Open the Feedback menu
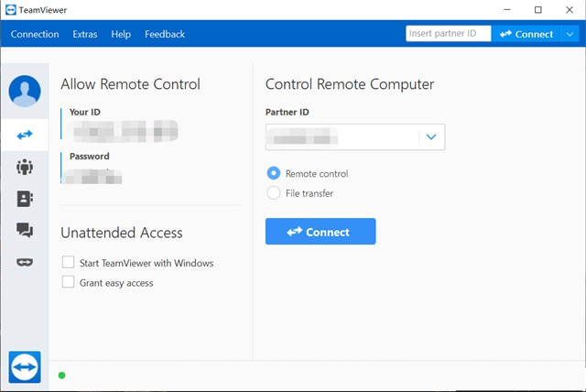 pyautogui.click(x=165, y=35)
